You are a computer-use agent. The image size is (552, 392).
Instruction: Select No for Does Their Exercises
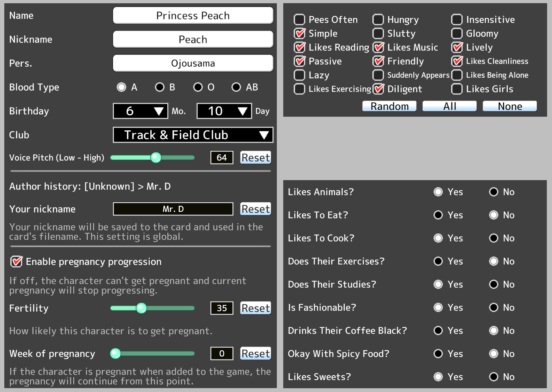click(x=494, y=261)
